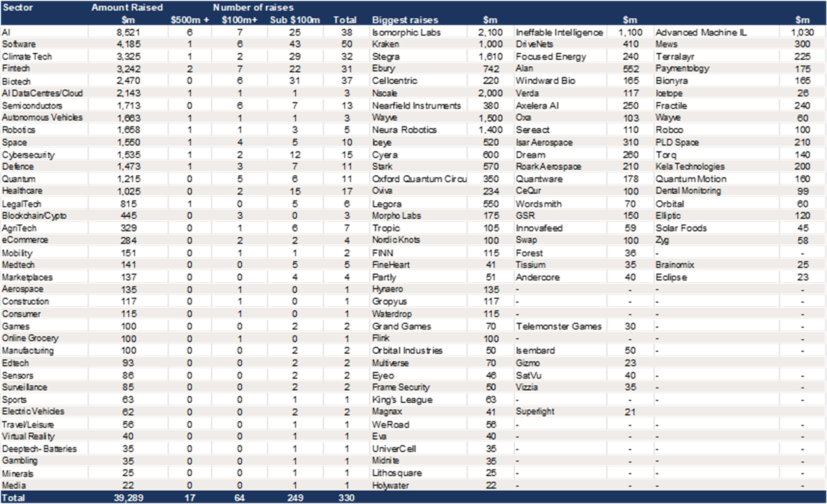This screenshot has width=827, height=504.
Task: Click the 'Nordic Knots' cell
Action: tap(396, 240)
